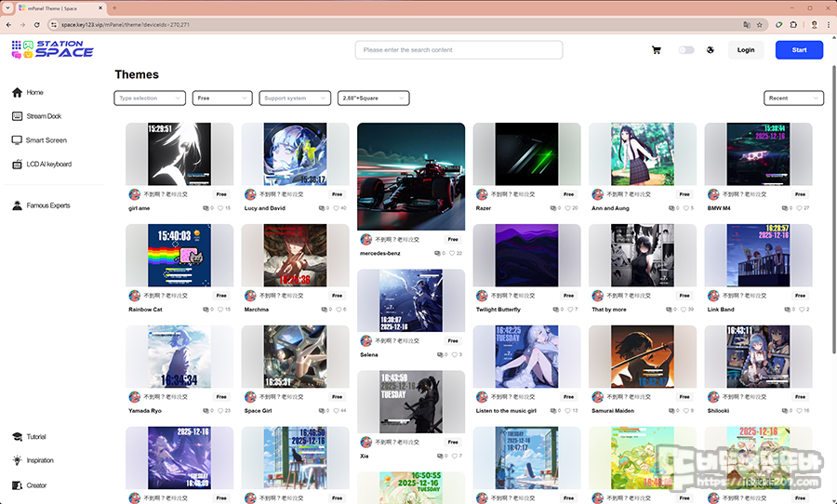Screen dimensions: 837x504
Task: Click the browser back arrow
Action: click(8, 24)
